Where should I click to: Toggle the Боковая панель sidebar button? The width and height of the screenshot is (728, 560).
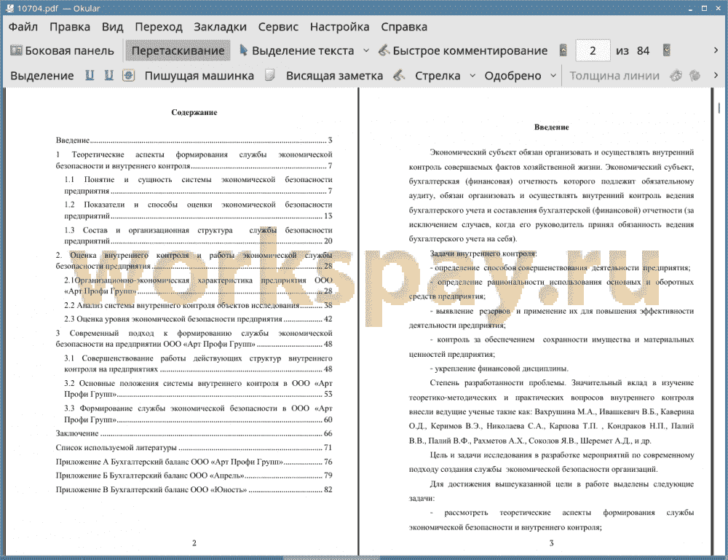[x=62, y=51]
